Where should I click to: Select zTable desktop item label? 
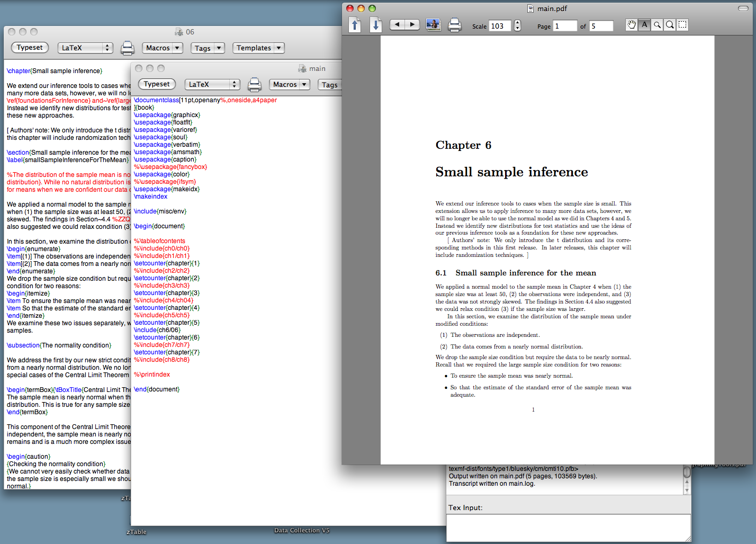(137, 532)
